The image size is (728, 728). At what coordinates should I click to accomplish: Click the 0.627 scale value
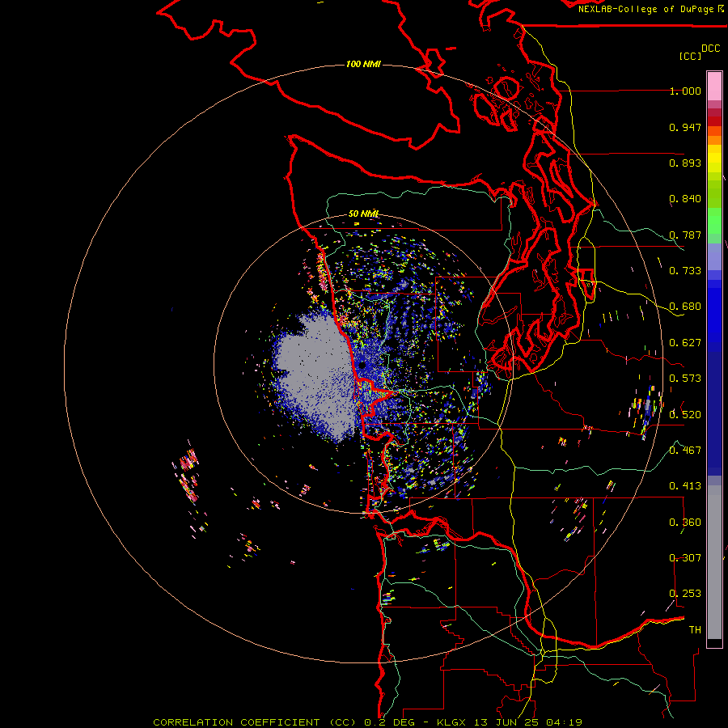(x=685, y=343)
